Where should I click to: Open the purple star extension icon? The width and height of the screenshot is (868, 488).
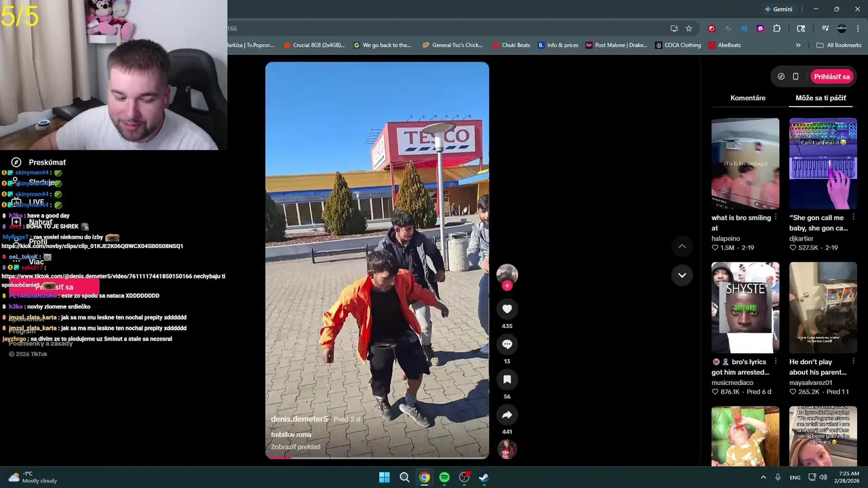point(760,28)
